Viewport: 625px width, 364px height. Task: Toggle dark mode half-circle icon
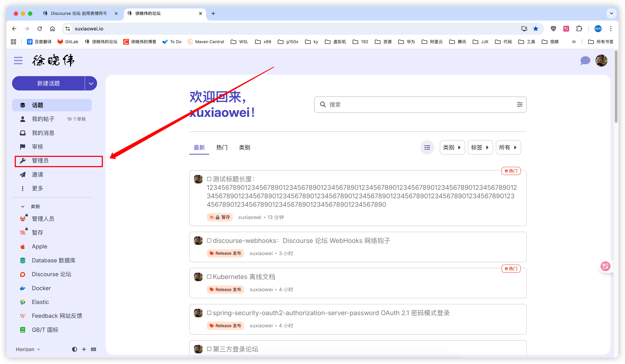tap(74, 349)
